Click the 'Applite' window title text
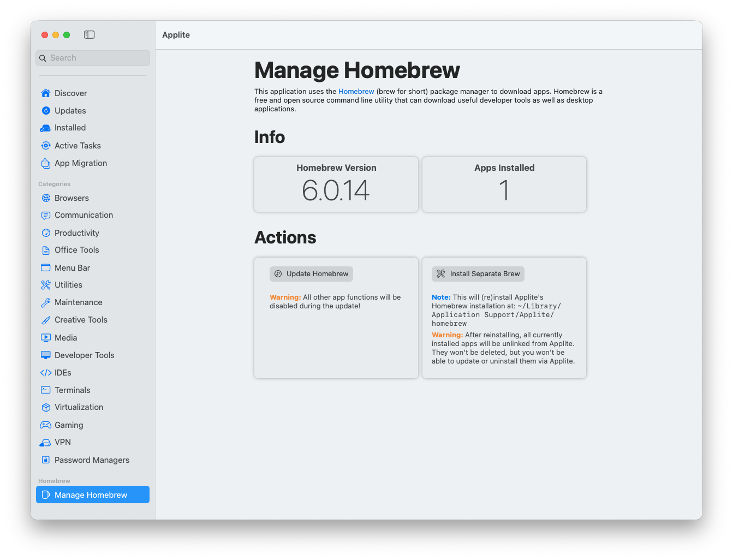733x560 pixels. 176,35
